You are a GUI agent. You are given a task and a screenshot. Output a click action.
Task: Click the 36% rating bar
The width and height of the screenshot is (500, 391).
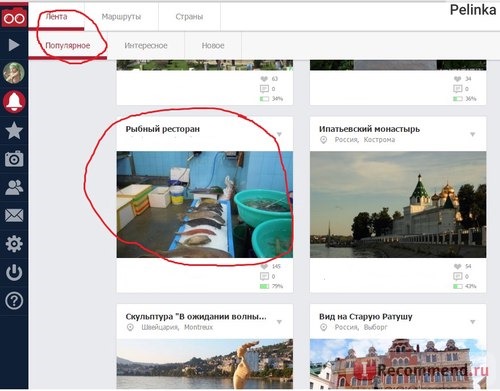458,99
